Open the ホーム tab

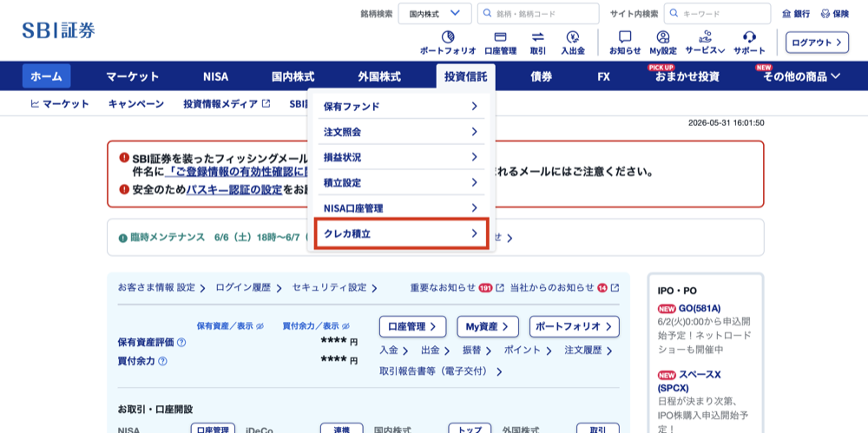[x=47, y=76]
